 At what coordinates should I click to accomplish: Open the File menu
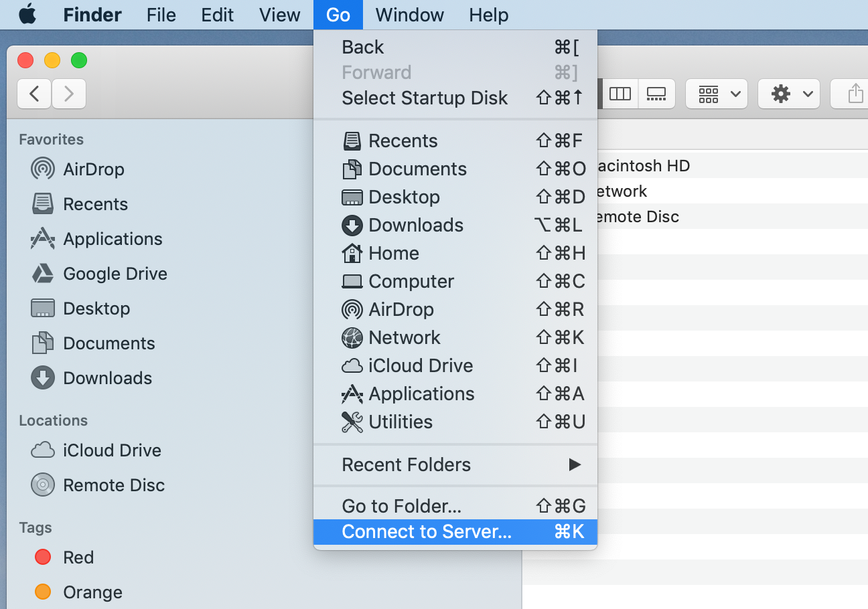(161, 15)
